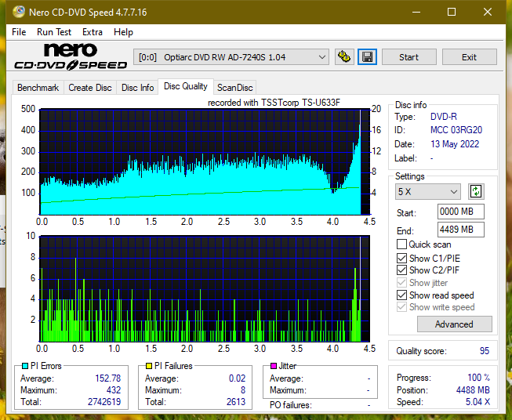Click the Exit button

[469, 57]
